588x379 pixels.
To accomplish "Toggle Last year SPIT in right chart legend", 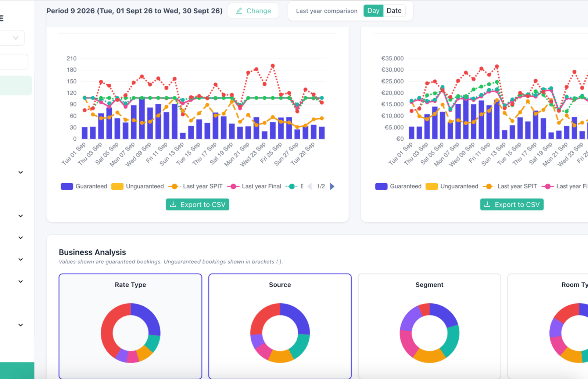I will point(510,187).
